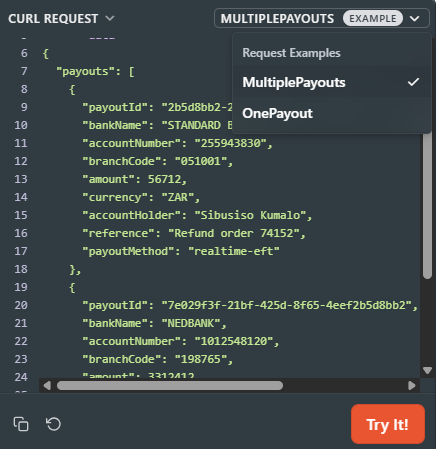Collapse the MULTIPLEPAYOUTS example dropdown
438x449 pixels.
tap(322, 18)
